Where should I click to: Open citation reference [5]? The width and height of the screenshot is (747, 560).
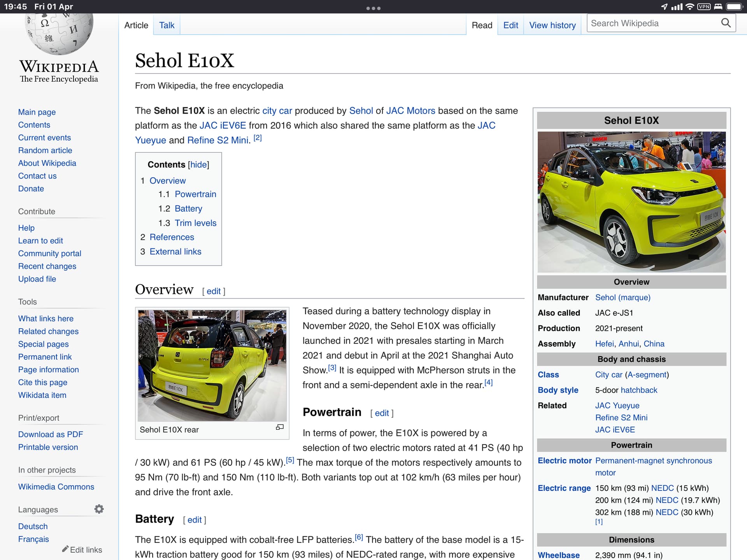click(x=290, y=460)
